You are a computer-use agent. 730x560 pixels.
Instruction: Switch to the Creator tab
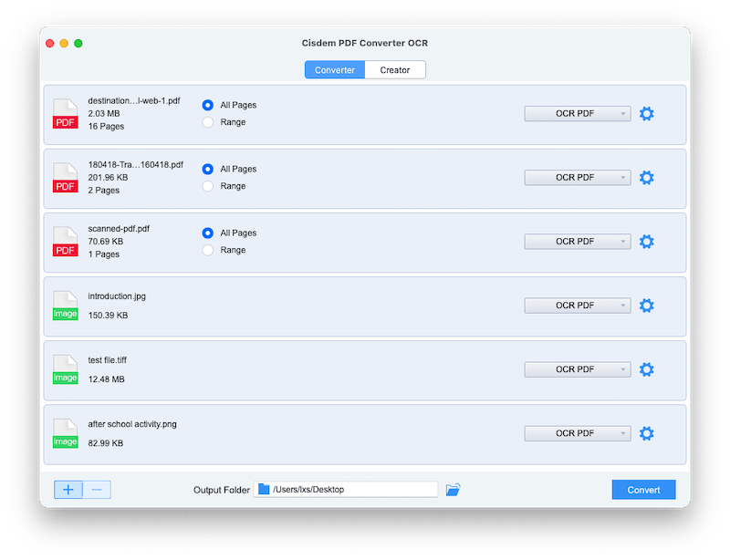pyautogui.click(x=395, y=69)
